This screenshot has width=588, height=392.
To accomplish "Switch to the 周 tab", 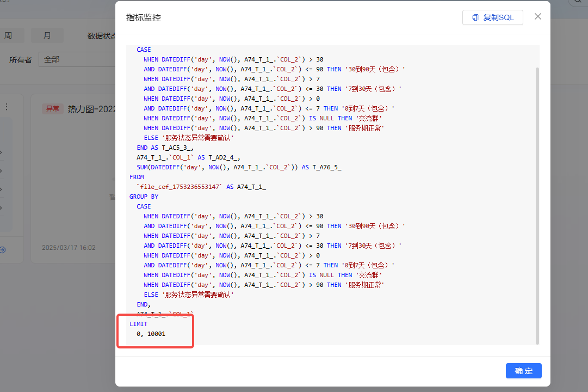I will 8,35.
